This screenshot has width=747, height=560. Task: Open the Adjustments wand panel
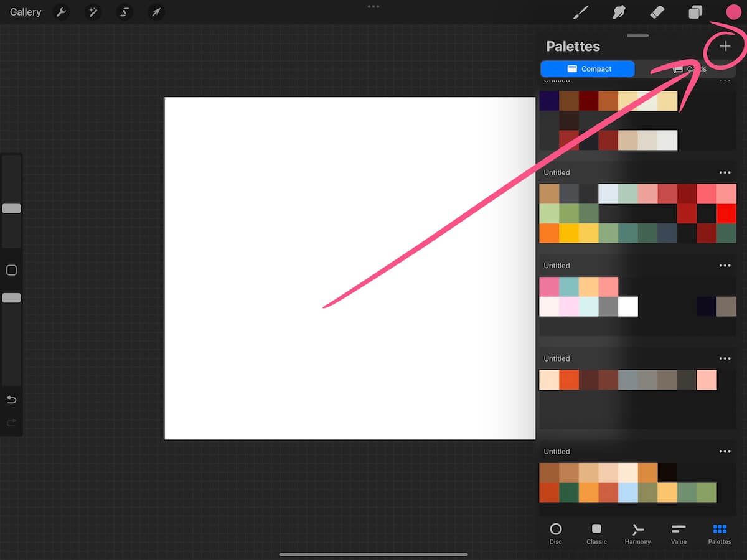(93, 12)
